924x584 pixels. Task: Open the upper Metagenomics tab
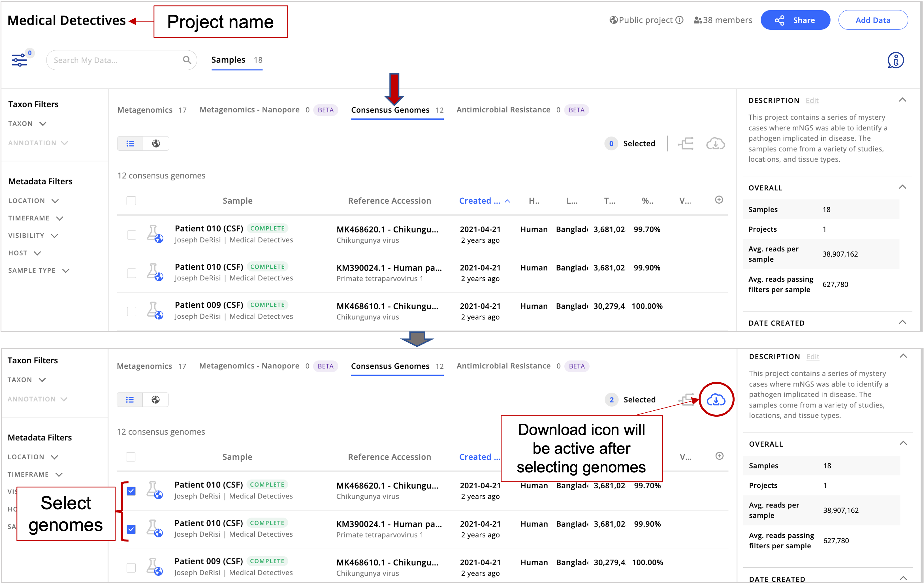click(152, 110)
